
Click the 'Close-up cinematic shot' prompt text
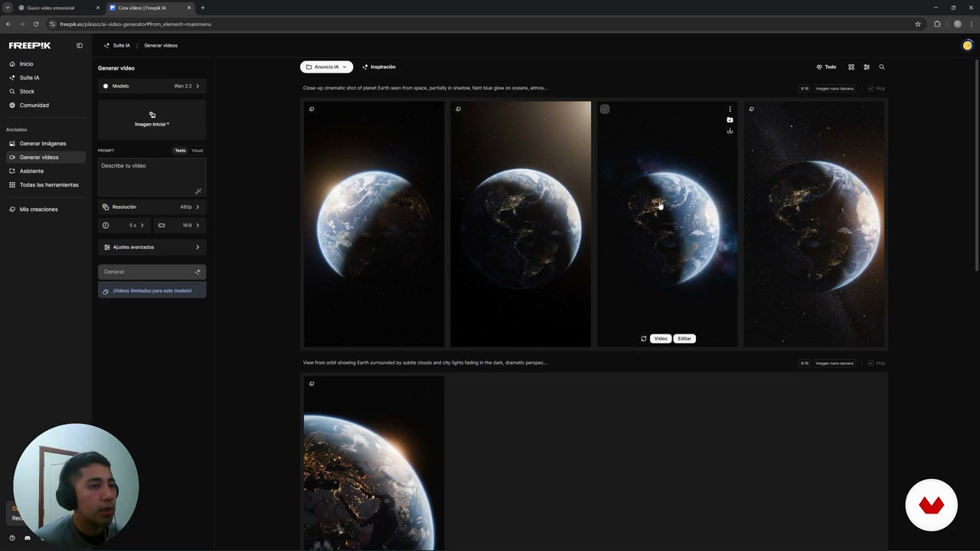point(425,88)
